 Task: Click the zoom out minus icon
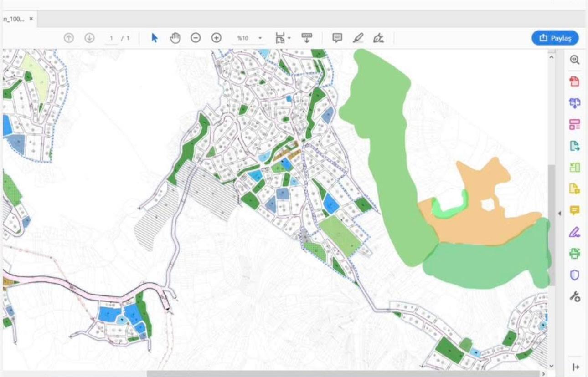(x=196, y=38)
